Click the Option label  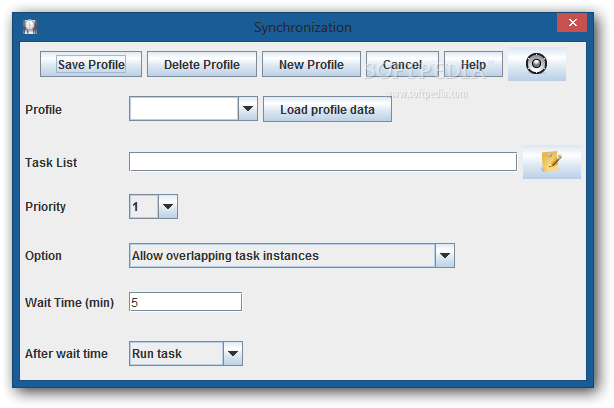click(x=43, y=256)
